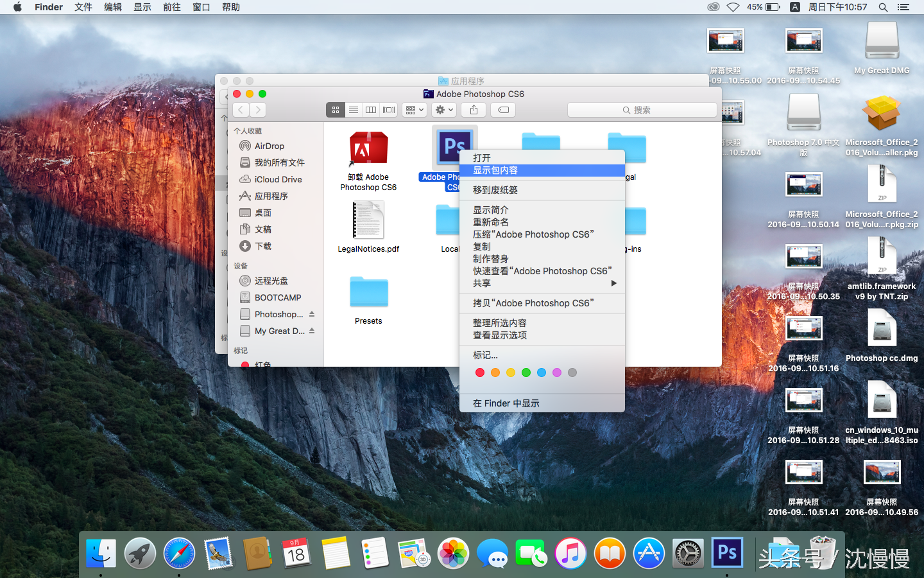Open Messages speech bubble in Dock
This screenshot has width=924, height=578.
coord(492,553)
